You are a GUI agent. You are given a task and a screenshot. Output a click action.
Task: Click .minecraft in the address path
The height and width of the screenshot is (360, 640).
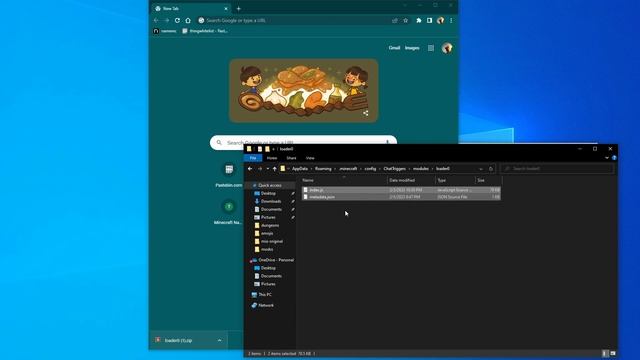click(348, 169)
